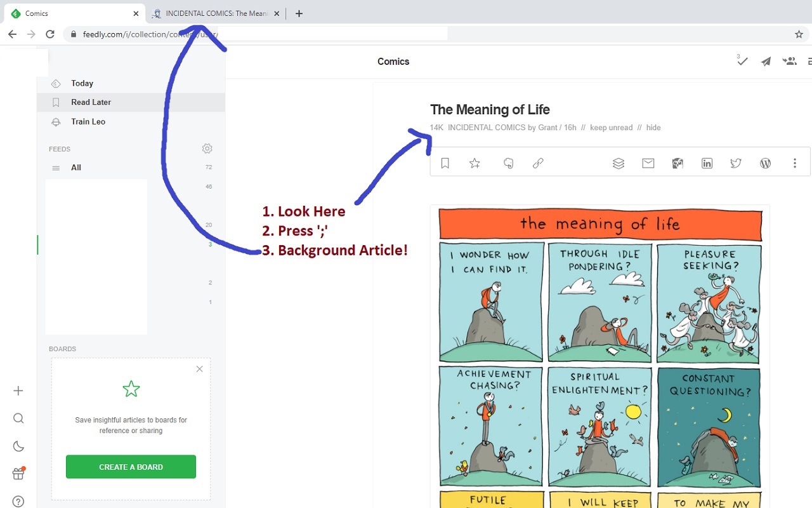Switch to the INCIDENTAL COMICS browser tab
The image size is (812, 508).
tap(216, 13)
